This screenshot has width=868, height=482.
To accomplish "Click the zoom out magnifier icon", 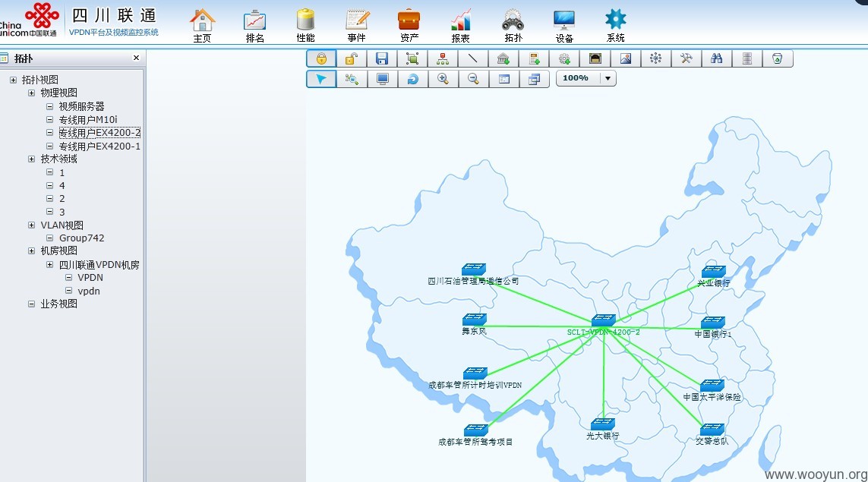I will (x=473, y=79).
